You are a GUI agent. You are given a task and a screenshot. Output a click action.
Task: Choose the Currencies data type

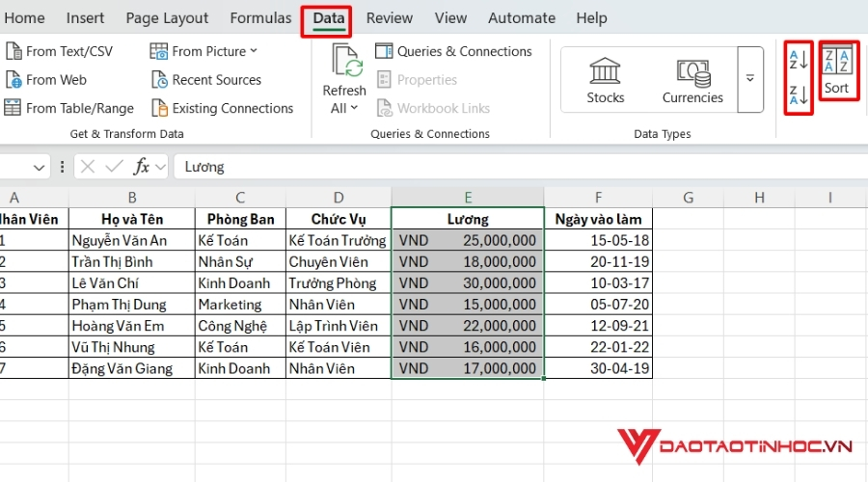click(x=692, y=80)
